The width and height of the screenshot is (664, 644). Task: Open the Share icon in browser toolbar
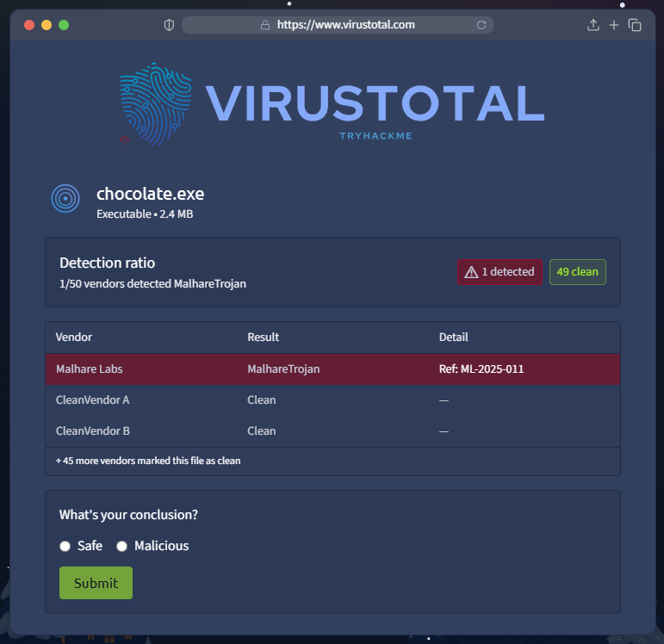coord(593,25)
